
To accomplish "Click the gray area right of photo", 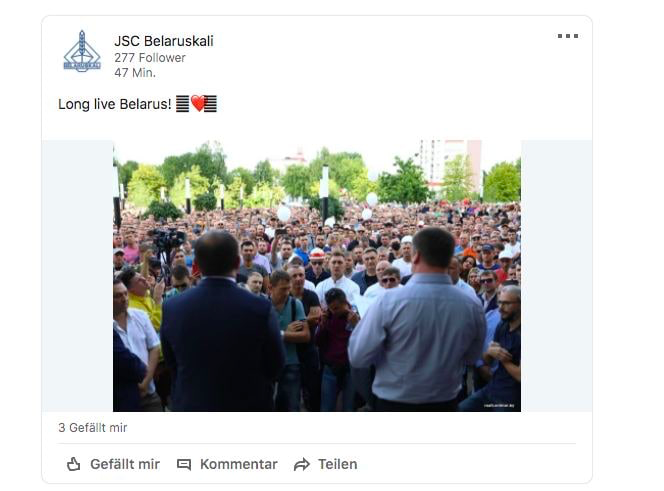I will click(556, 276).
